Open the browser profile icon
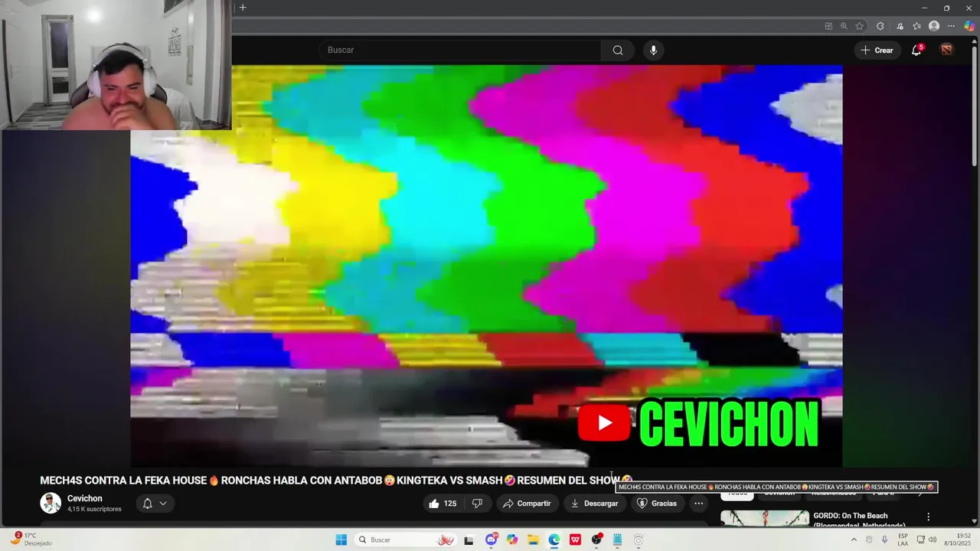980x551 pixels. pos(934,26)
